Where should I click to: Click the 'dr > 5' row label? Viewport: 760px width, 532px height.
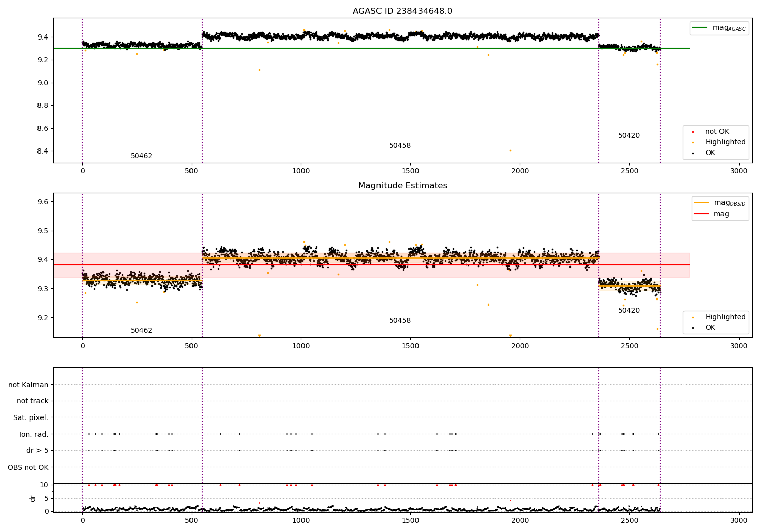coord(37,451)
